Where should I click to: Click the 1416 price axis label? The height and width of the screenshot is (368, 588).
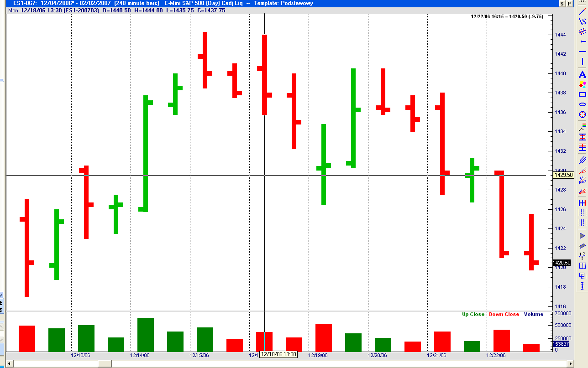point(560,306)
